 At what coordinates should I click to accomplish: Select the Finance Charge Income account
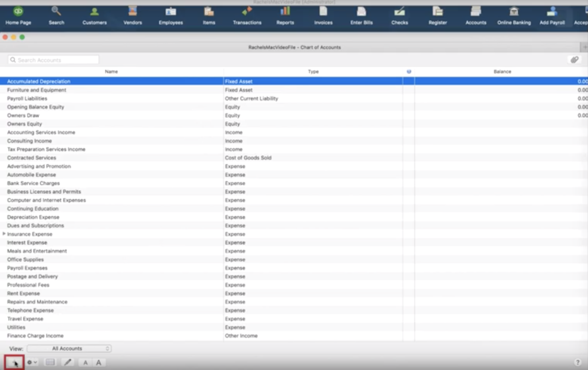click(294, 336)
